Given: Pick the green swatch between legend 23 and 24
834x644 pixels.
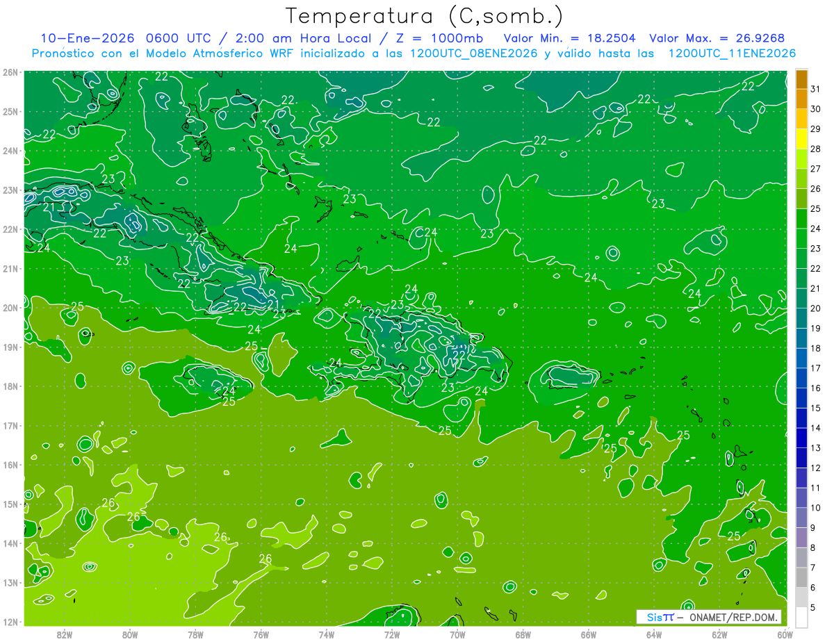Looking at the screenshot, I should click(x=801, y=238).
